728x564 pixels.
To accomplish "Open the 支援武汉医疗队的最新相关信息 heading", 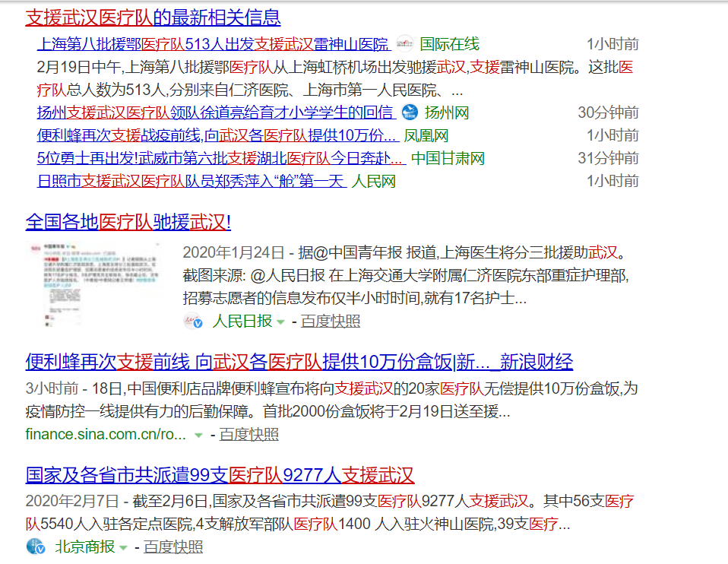I will (x=153, y=17).
